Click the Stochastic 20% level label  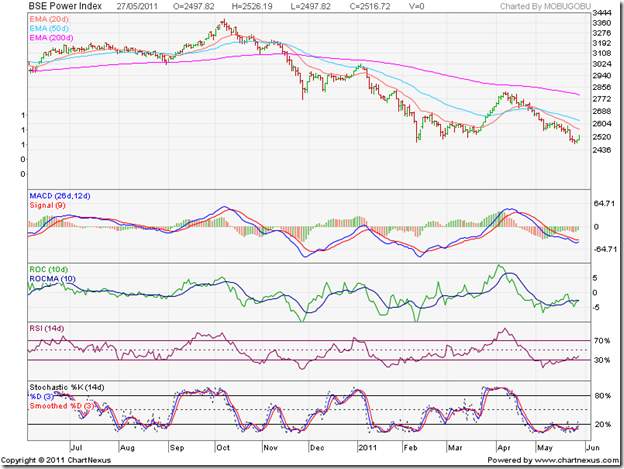pyautogui.click(x=603, y=424)
